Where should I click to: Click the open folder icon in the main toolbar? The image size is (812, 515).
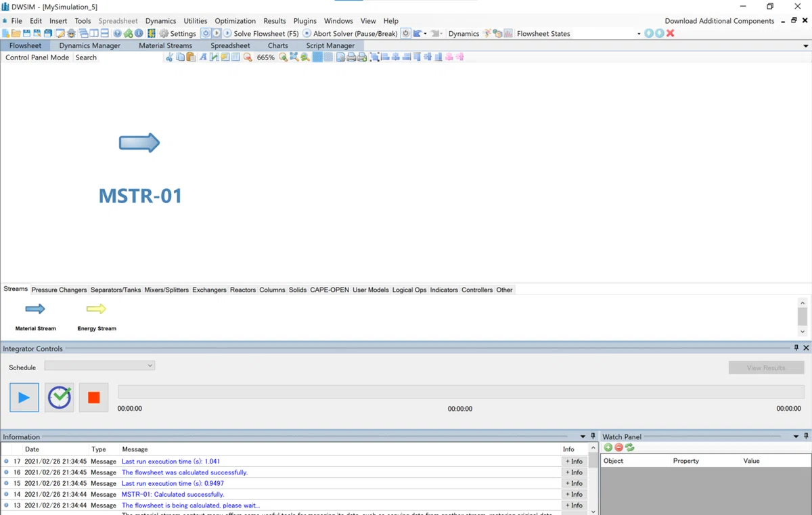(x=16, y=33)
